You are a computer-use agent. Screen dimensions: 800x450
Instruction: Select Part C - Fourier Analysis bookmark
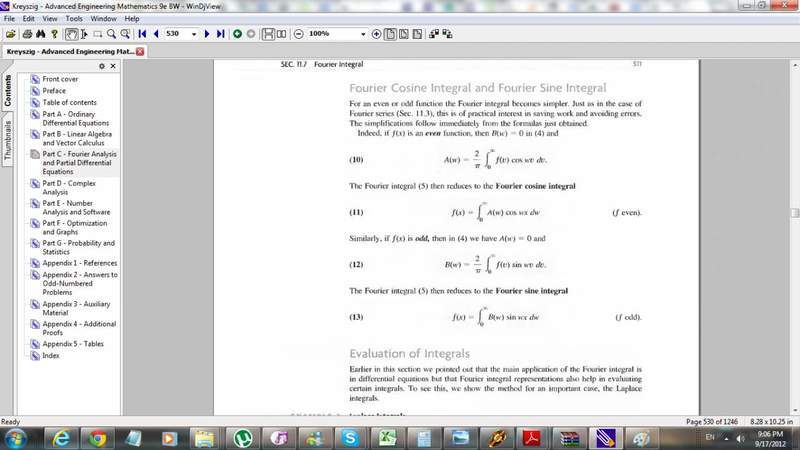click(79, 163)
